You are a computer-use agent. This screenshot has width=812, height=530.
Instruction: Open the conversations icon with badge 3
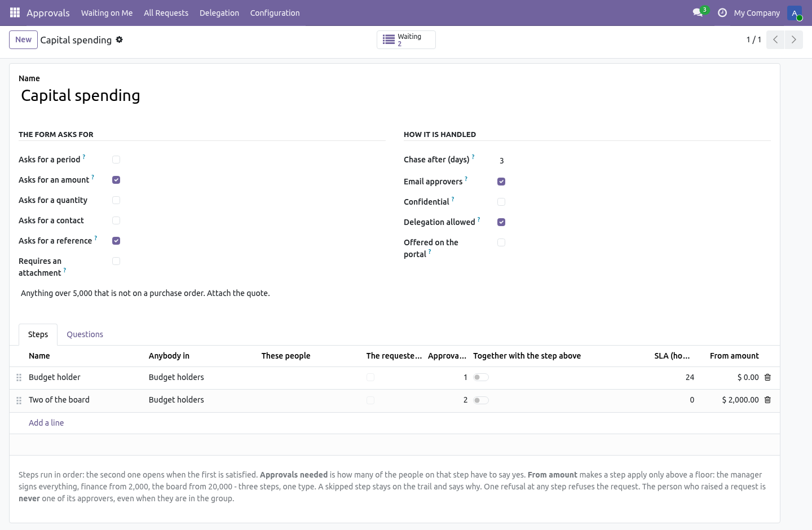700,12
